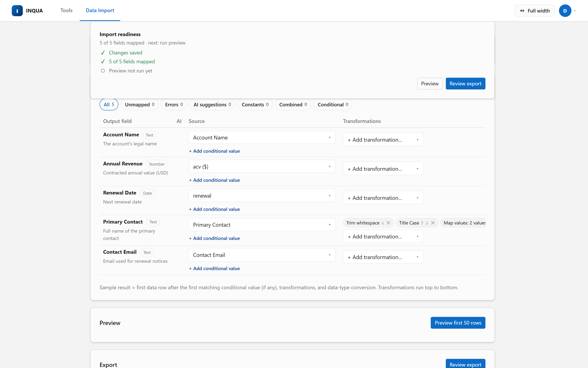Add conditional value for Renewal Date
Image resolution: width=588 pixels, height=368 pixels.
tap(214, 209)
